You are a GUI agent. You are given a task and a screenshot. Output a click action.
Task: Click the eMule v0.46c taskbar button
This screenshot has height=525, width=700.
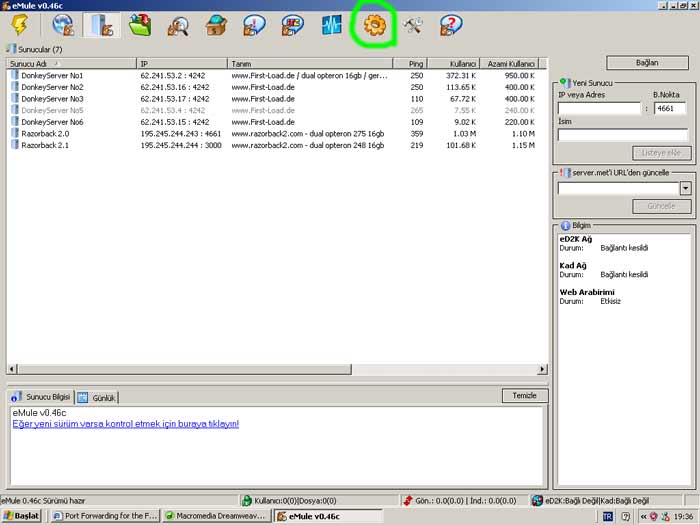[x=328, y=516]
